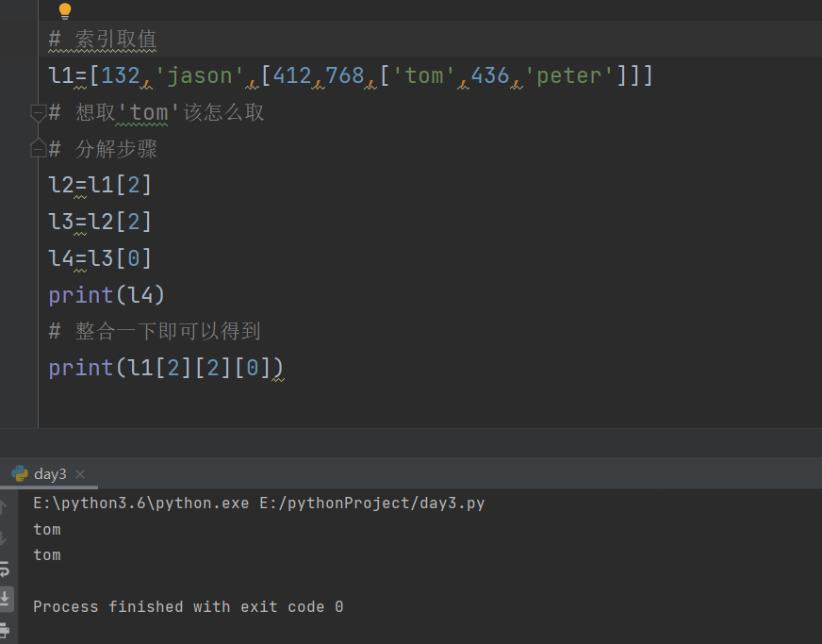Click the yellow lightbulb intention icon
This screenshot has height=644, width=822.
pos(64,10)
